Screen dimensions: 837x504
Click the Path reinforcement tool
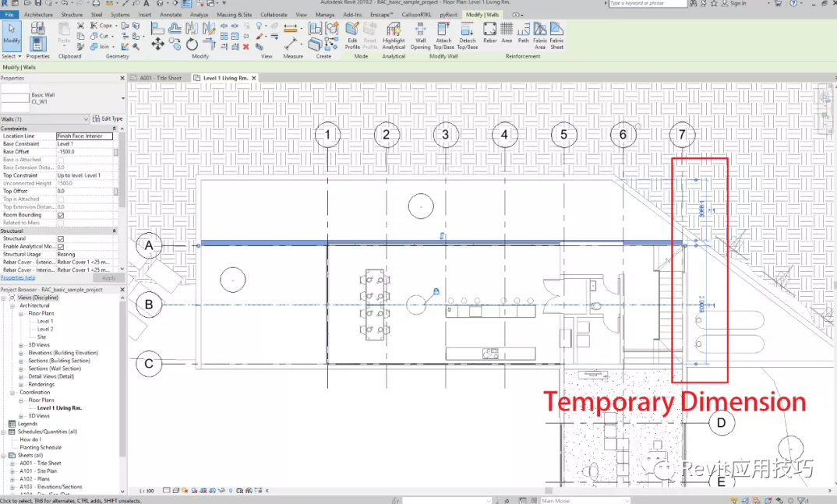(x=523, y=32)
